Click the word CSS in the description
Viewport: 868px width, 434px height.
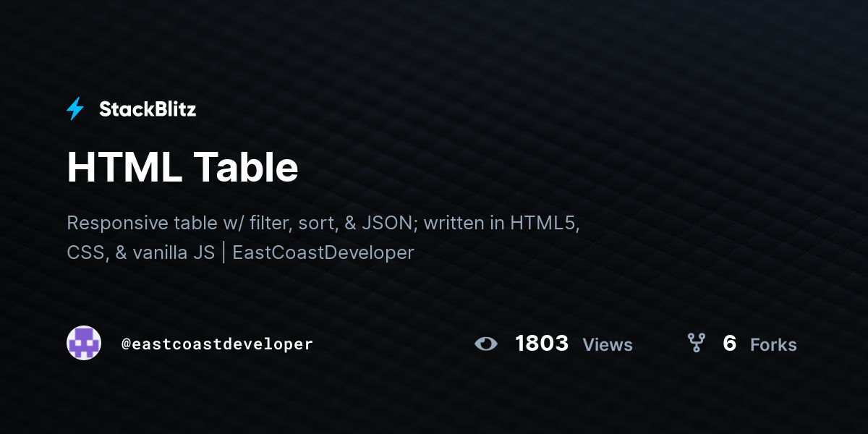click(85, 252)
